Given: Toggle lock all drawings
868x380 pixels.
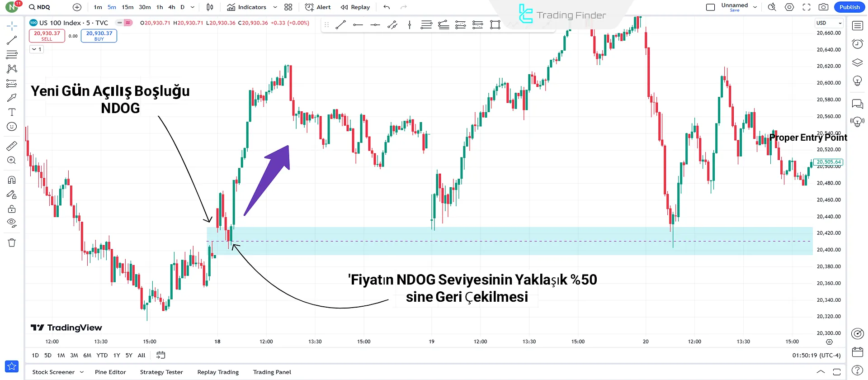Looking at the screenshot, I should (12, 209).
